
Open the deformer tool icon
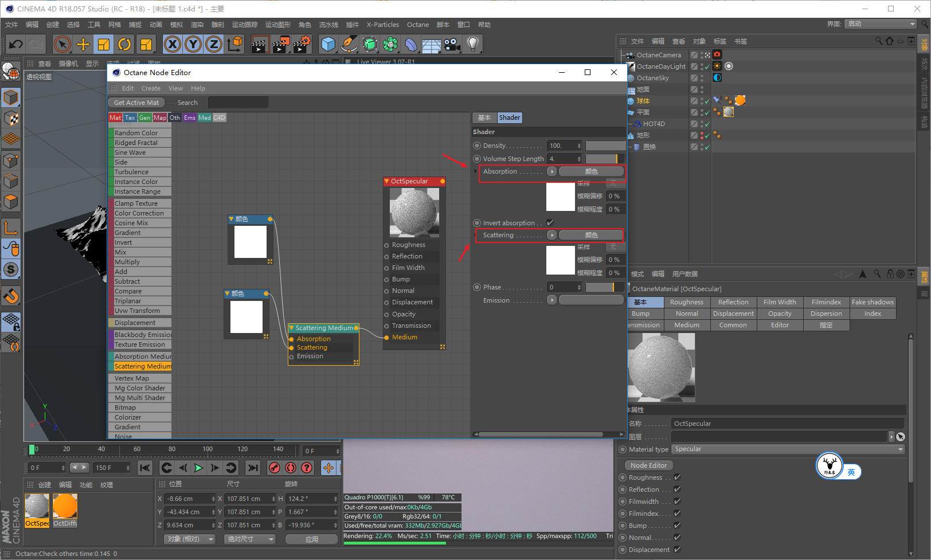(x=411, y=44)
